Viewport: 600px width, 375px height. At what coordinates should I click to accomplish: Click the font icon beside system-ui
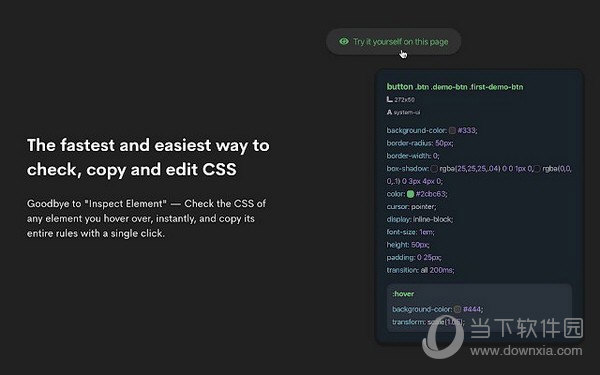[x=390, y=112]
